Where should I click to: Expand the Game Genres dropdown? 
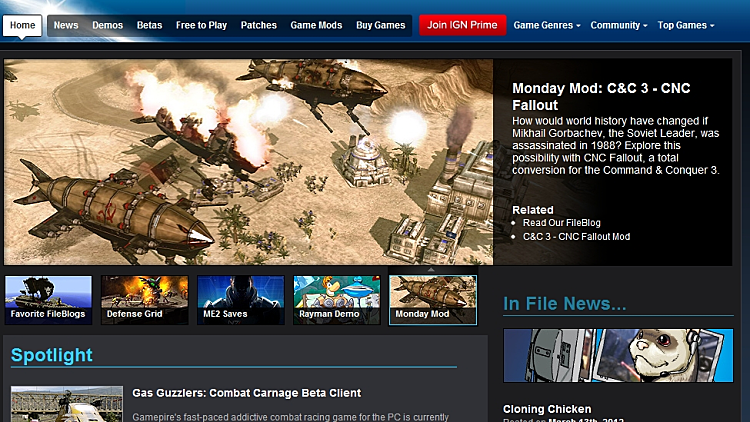(x=547, y=25)
